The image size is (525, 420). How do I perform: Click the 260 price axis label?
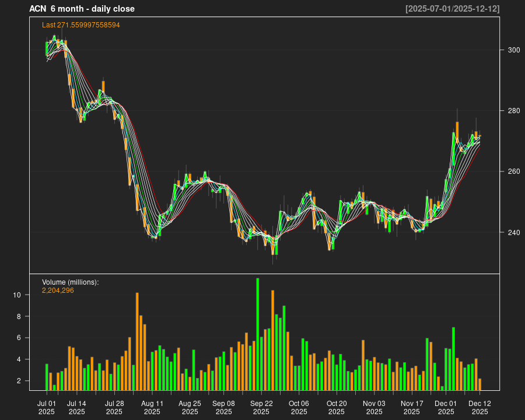point(513,171)
